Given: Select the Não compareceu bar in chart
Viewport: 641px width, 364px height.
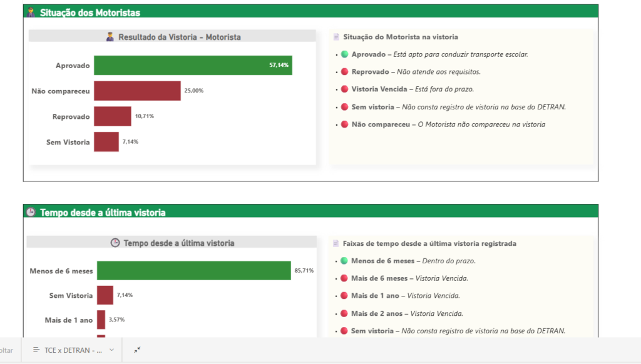Looking at the screenshot, I should coord(137,91).
